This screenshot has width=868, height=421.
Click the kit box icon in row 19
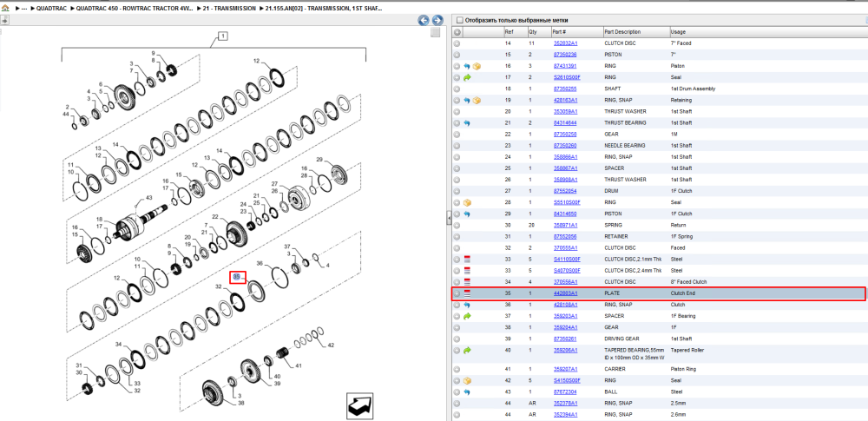(476, 101)
